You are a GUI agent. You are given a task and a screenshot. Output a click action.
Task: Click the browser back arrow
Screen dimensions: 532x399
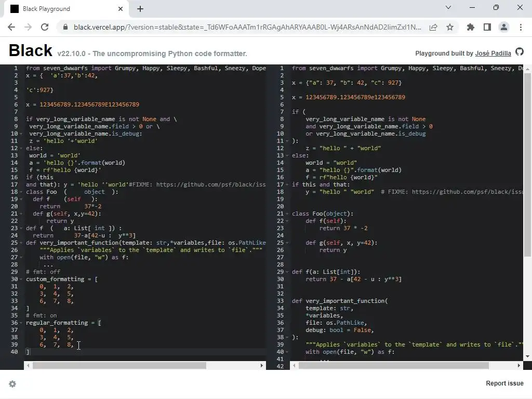click(11, 27)
